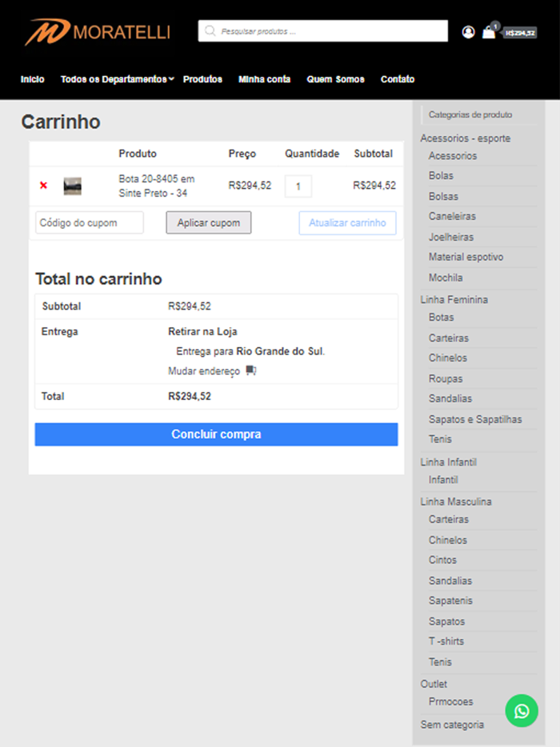The height and width of the screenshot is (747, 560).
Task: Open Sandalias under Linha Feminina
Action: pyautogui.click(x=450, y=398)
